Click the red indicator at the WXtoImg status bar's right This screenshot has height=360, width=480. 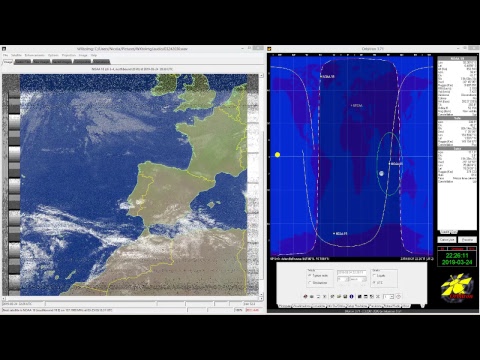[252, 310]
